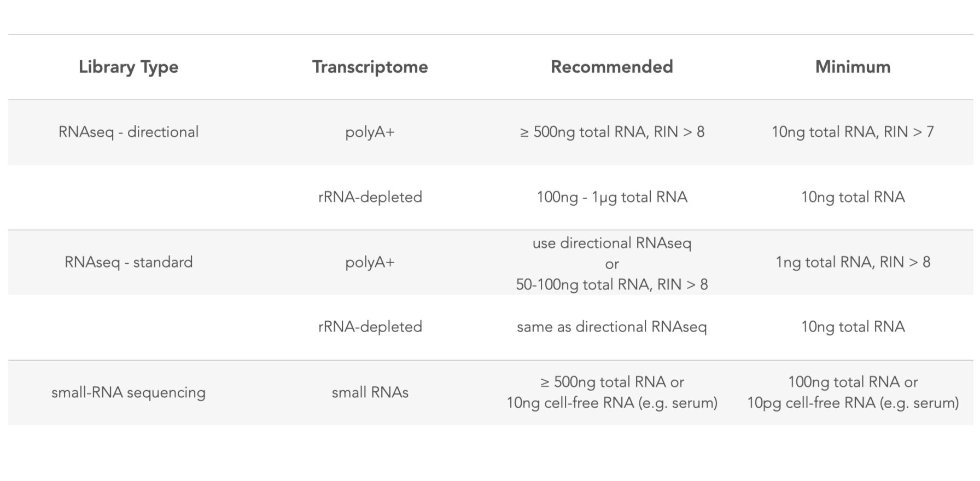Select the Minimum column header
Image resolution: width=980 pixels, height=481 pixels.
coord(853,67)
